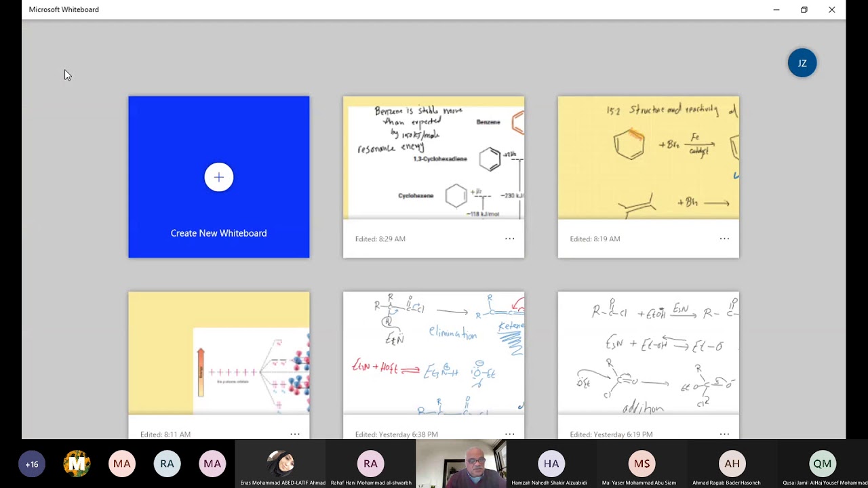Screen dimensions: 868x488
Task: Minimize the Microsoft Whiteboard window
Action: click(x=776, y=9)
